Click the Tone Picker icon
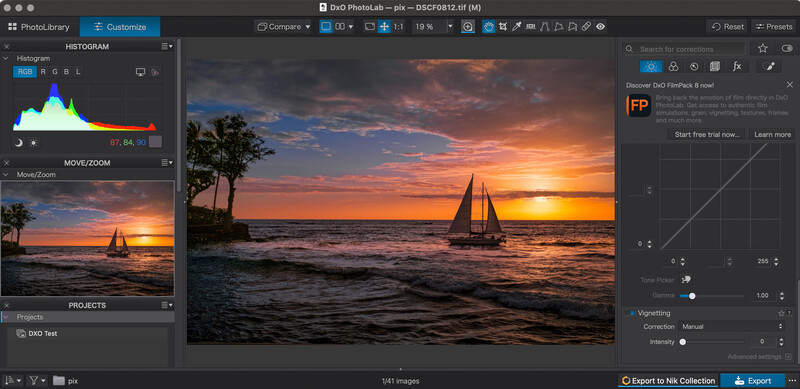This screenshot has height=389, width=800. [x=686, y=280]
